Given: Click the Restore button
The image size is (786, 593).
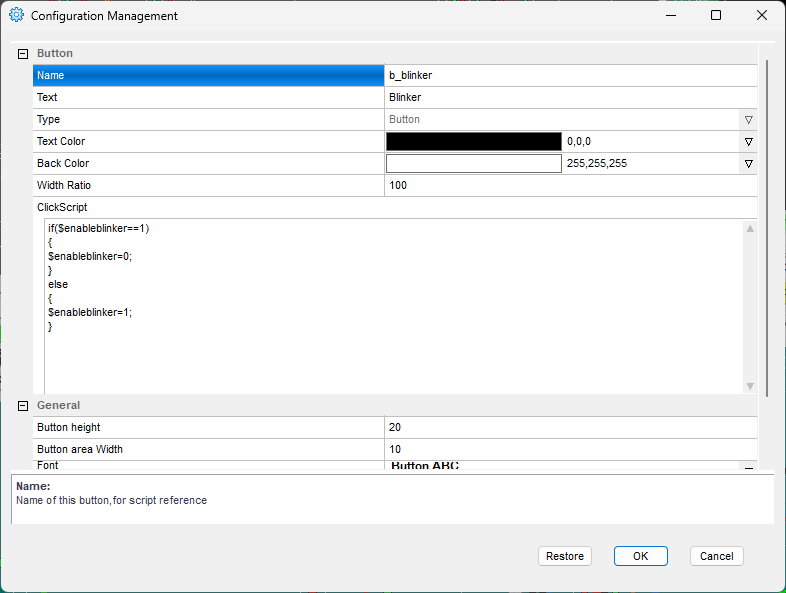Looking at the screenshot, I should (565, 556).
